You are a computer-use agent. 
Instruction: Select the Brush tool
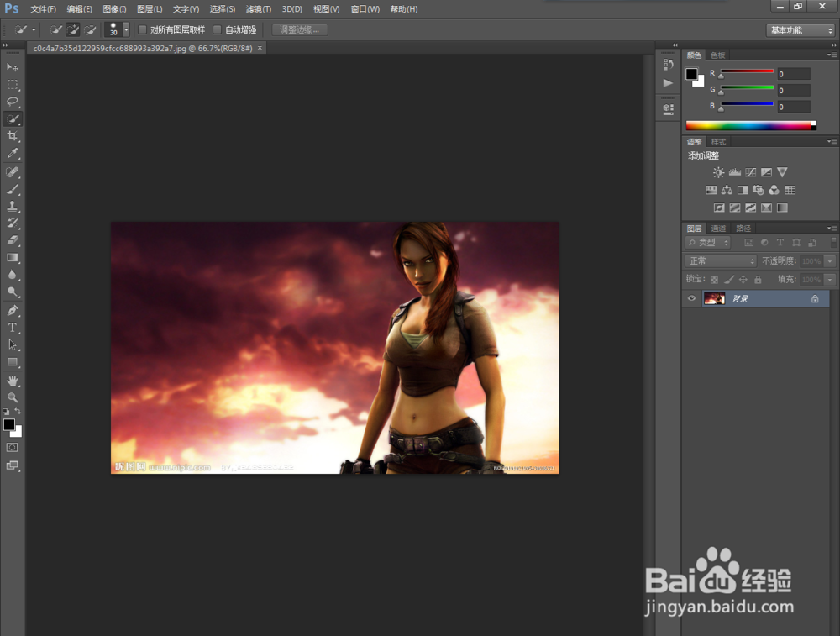[x=13, y=189]
